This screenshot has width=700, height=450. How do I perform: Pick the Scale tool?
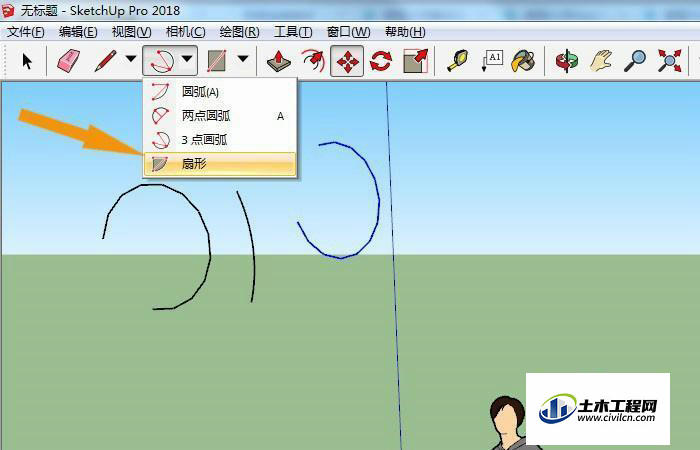[x=416, y=61]
